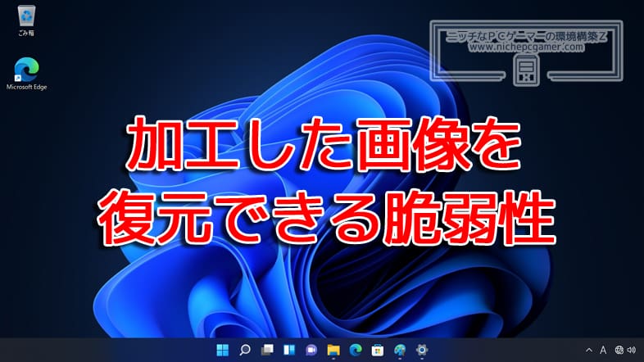Open the Widgets panel
644x362 pixels.
pyautogui.click(x=289, y=350)
